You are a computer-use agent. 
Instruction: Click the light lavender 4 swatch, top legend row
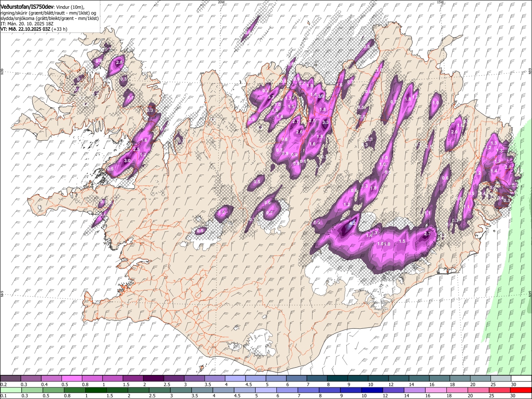pyautogui.click(x=235, y=379)
